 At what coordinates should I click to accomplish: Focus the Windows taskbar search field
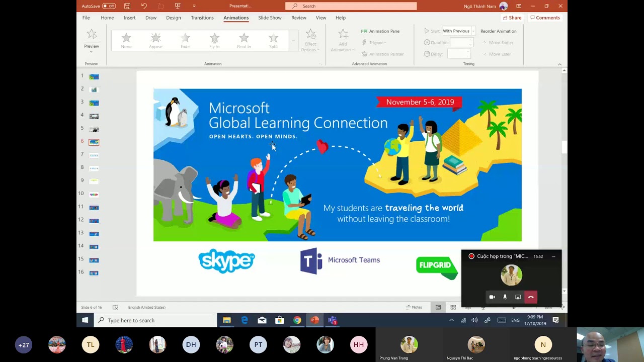[x=155, y=320]
